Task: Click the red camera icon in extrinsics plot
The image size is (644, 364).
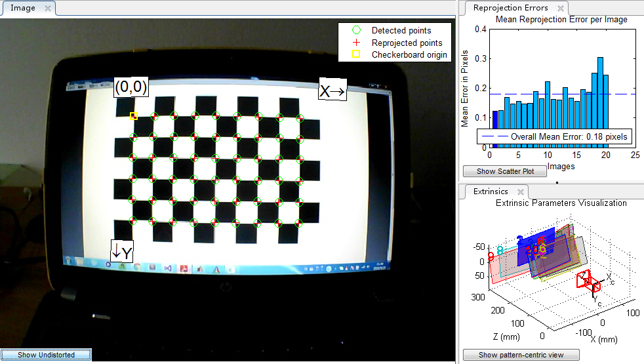Action: pyautogui.click(x=588, y=281)
